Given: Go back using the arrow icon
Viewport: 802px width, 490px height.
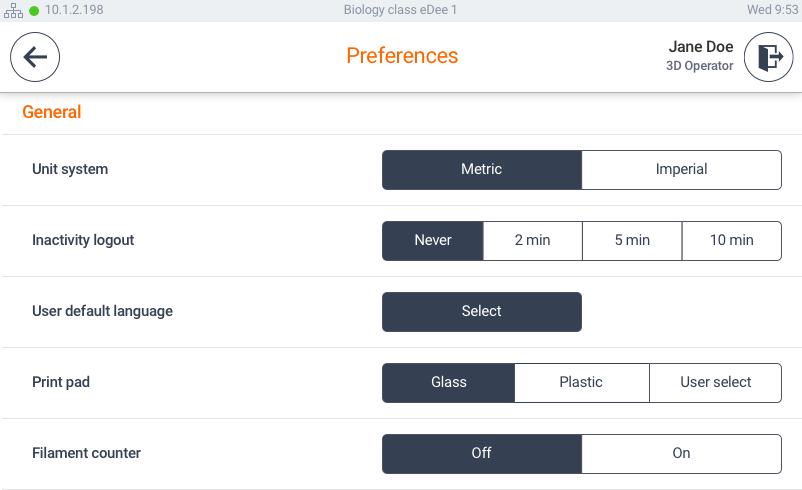Looking at the screenshot, I should [x=35, y=57].
